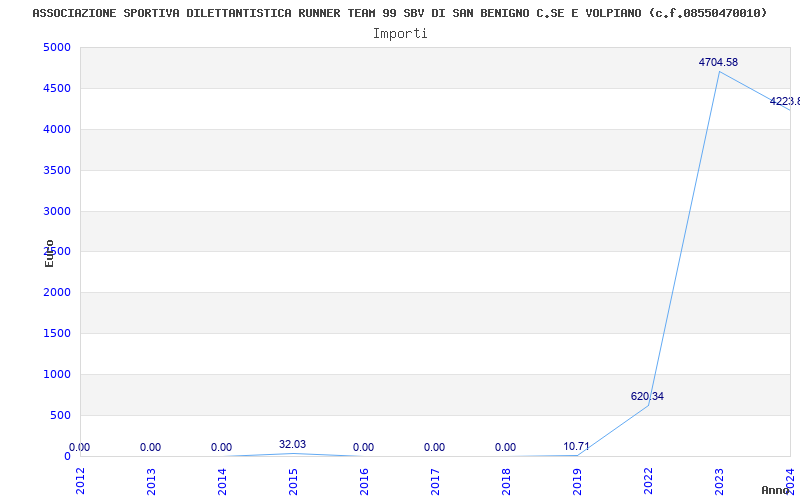Select the 0.00 label above 2012
This screenshot has width=800, height=500.
(x=80, y=447)
